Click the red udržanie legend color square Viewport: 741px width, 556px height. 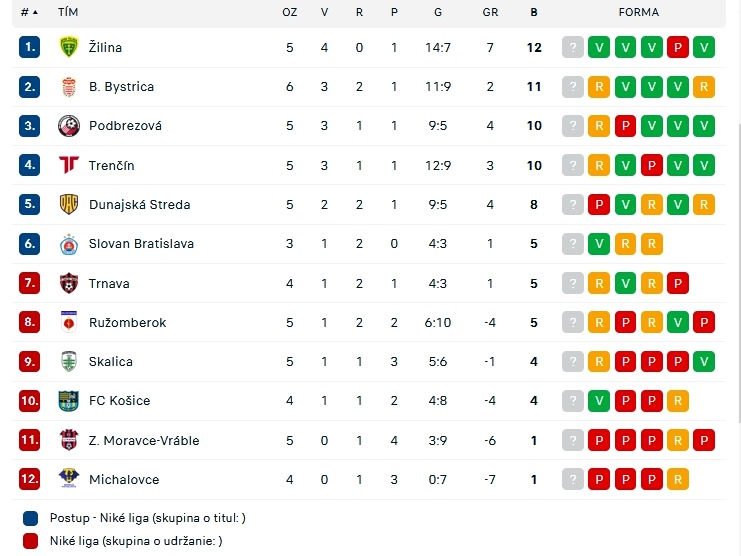[31, 541]
